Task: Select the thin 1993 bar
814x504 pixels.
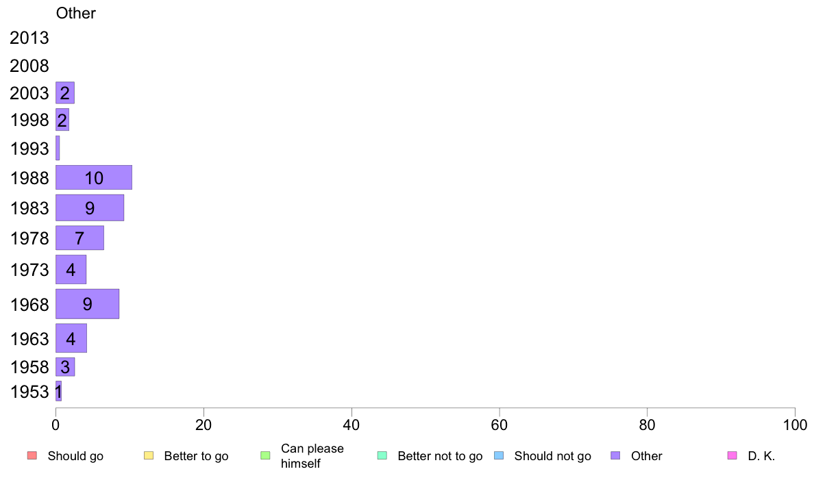Action: point(58,148)
